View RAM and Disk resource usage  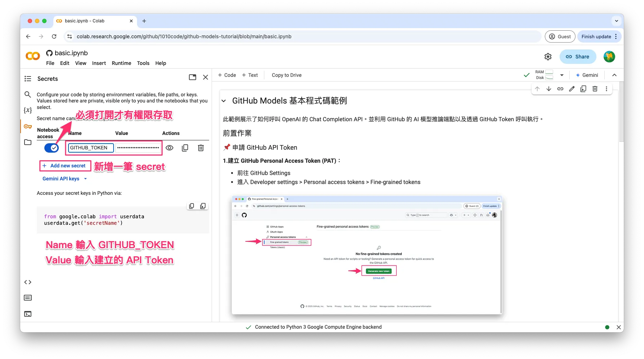coord(544,75)
